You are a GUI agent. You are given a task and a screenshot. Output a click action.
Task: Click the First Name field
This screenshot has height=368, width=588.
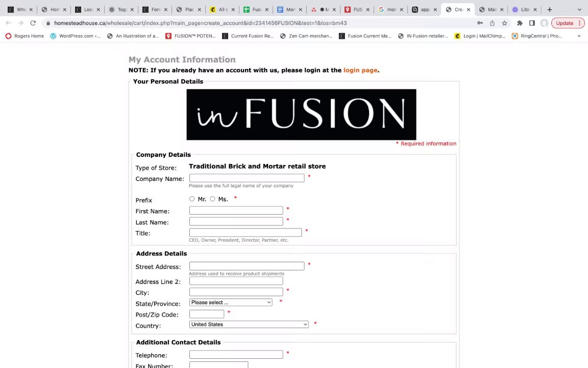(236, 210)
